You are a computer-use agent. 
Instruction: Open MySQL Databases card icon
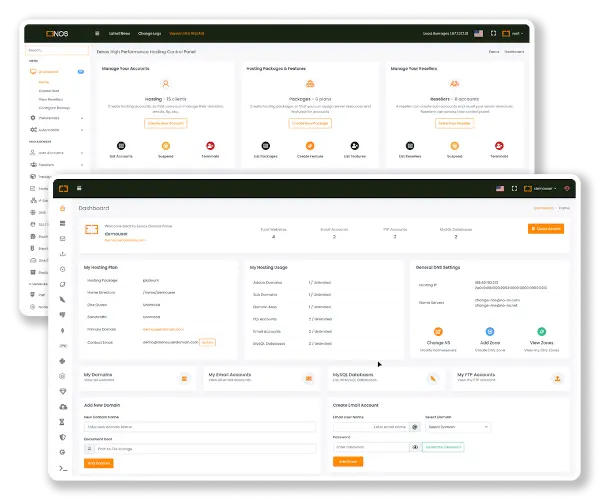(433, 379)
